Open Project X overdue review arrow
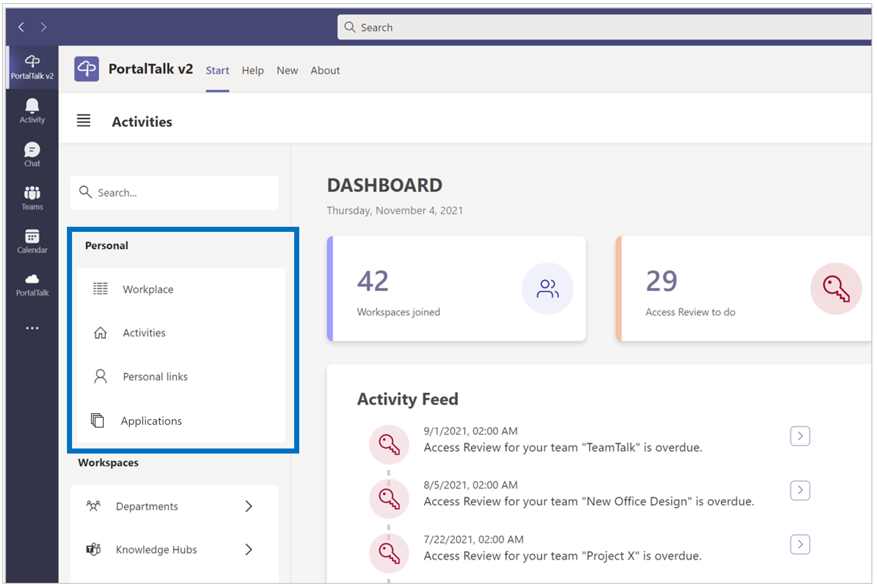Image resolution: width=877 pixels, height=588 pixels. pos(800,544)
